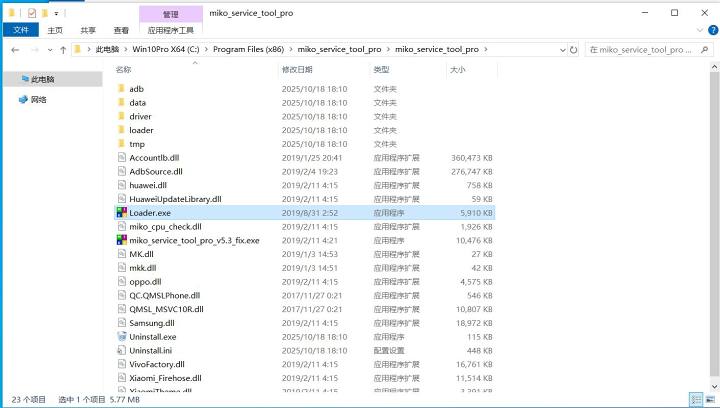720x408 pixels.
Task: Click the AdbSource.dll file icon
Action: pyautogui.click(x=122, y=171)
